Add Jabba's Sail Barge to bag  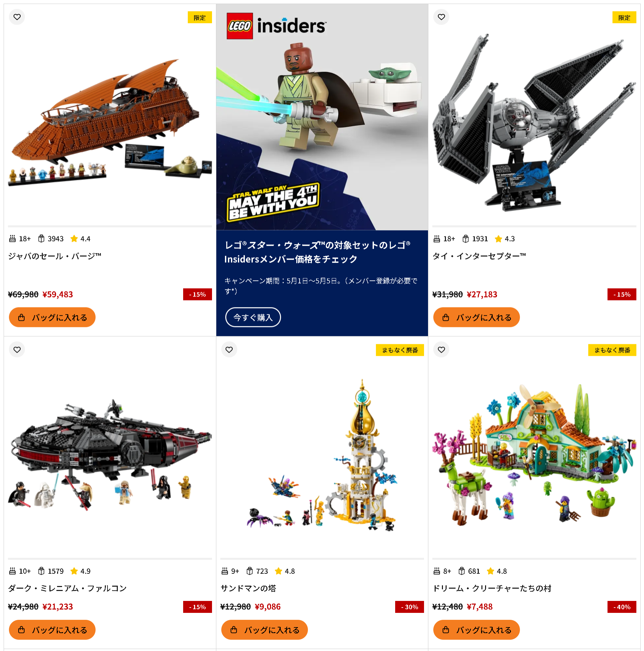click(52, 317)
